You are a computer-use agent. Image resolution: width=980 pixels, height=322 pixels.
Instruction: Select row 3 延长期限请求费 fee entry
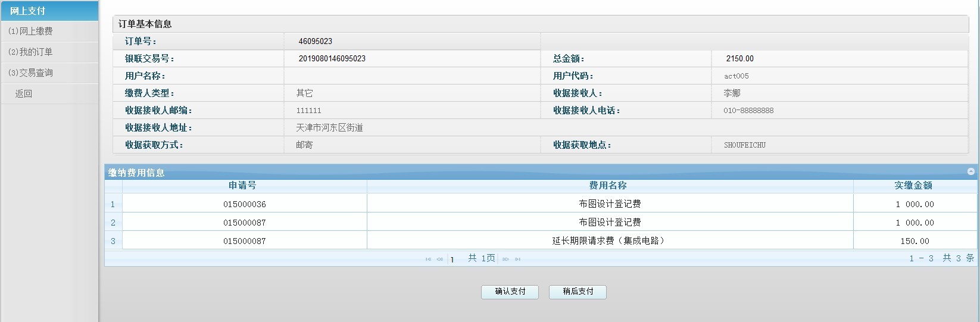[608, 241]
